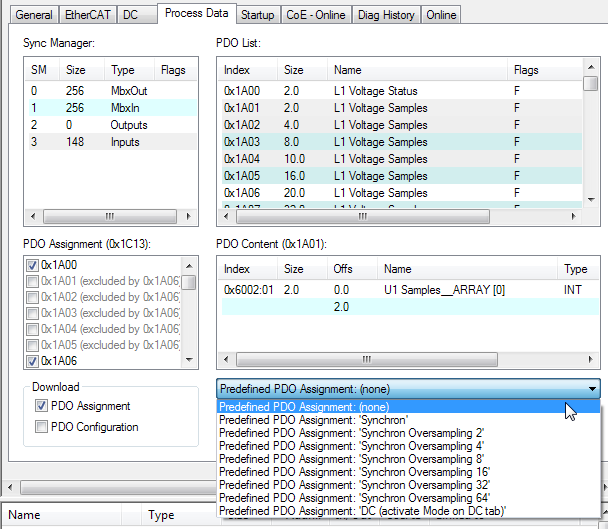Image resolution: width=608 pixels, height=529 pixels.
Task: Uncheck the 0x1A00 PDO assignment checkbox
Action: tap(32, 265)
